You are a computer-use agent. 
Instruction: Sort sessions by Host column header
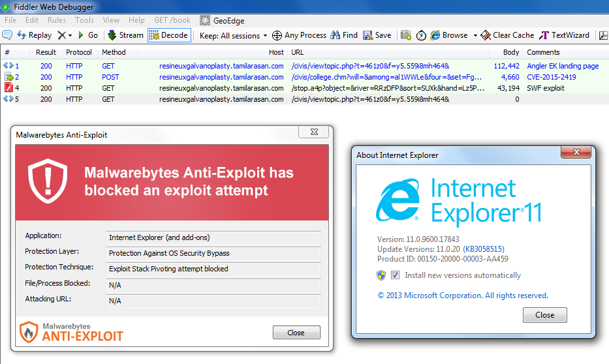pyautogui.click(x=212, y=52)
